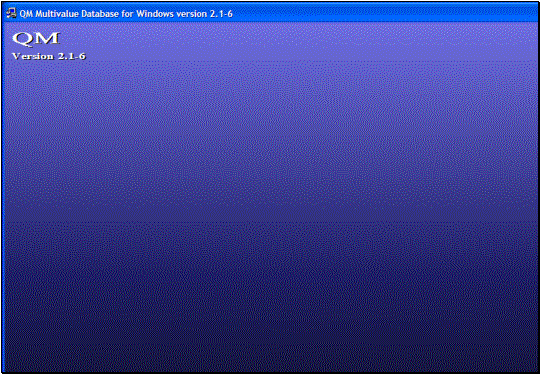Select the 'Version 2.1-6' text under the logo
The image size is (540, 374).
(49, 56)
